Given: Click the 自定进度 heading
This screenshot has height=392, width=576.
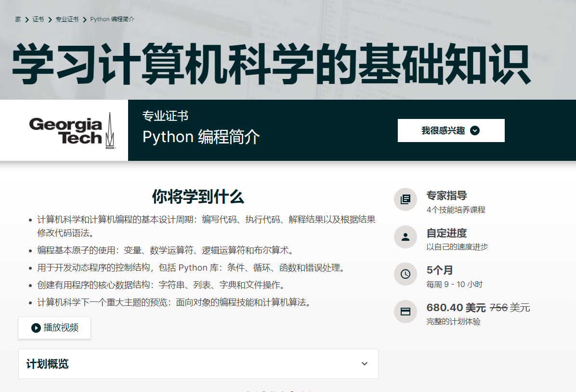Looking at the screenshot, I should point(447,233).
